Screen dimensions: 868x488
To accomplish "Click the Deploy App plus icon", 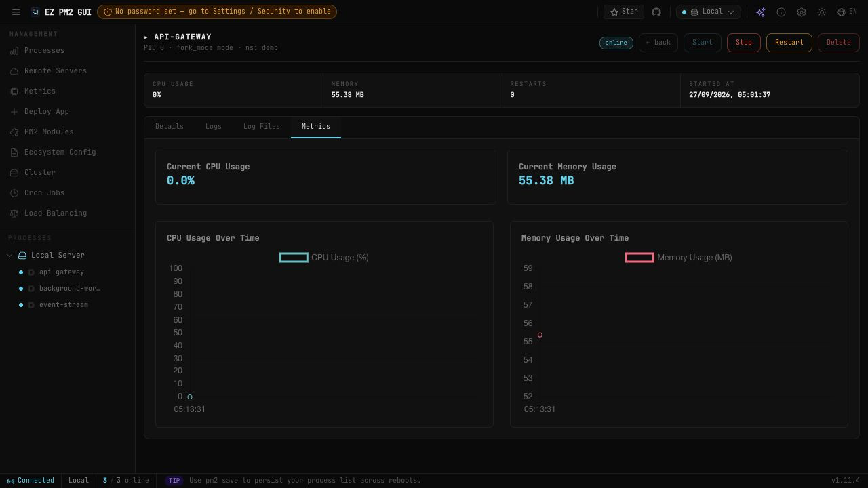I will pyautogui.click(x=14, y=112).
